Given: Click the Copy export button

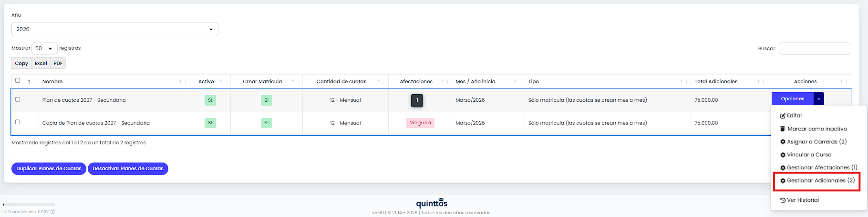Looking at the screenshot, I should tap(21, 63).
